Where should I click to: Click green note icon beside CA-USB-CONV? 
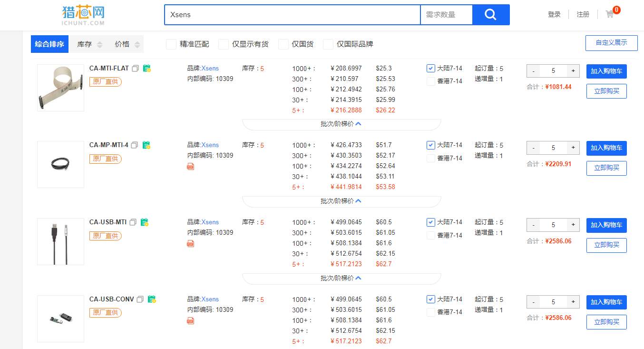pos(152,299)
